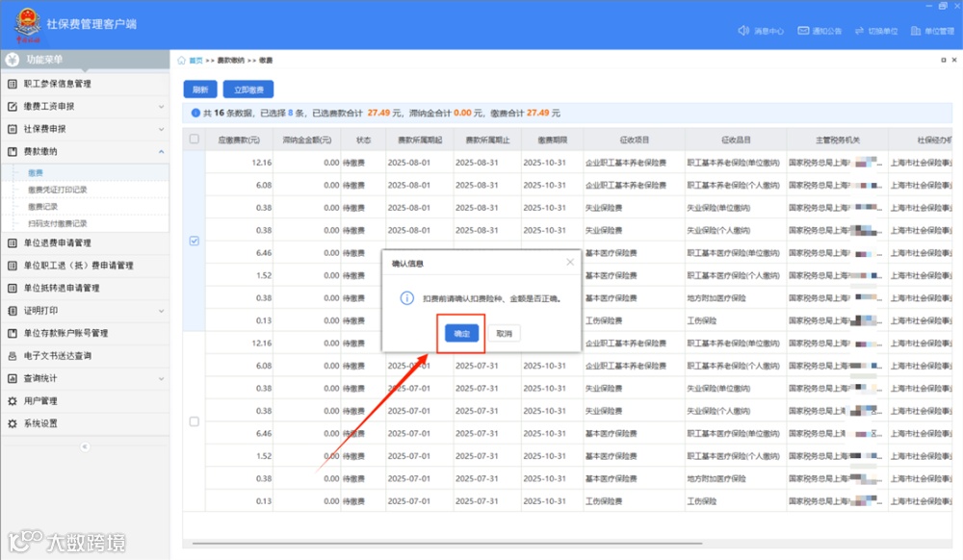Image resolution: width=963 pixels, height=560 pixels.
Task: Open the 缴费记录 submenu item
Action: [x=43, y=207]
